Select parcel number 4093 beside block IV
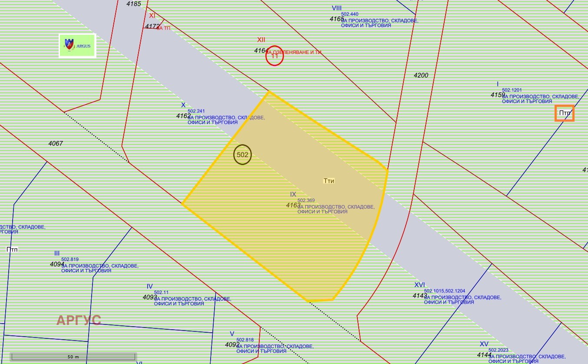588x364 pixels. coord(150,297)
